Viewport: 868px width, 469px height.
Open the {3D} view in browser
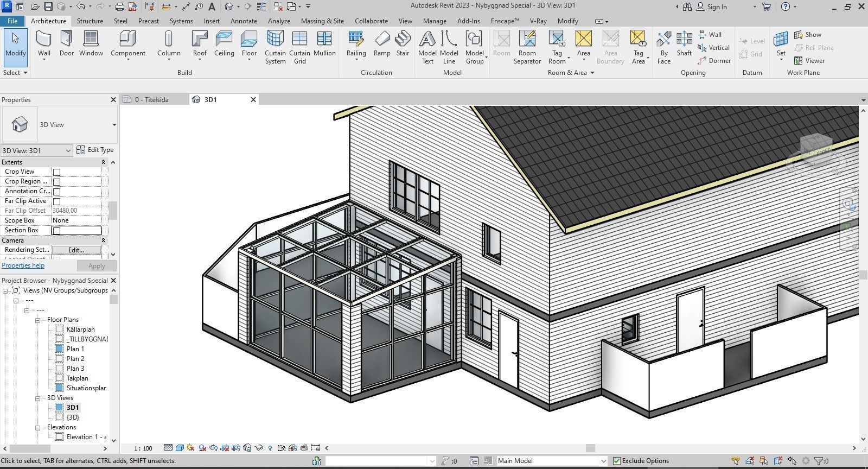[x=73, y=417]
